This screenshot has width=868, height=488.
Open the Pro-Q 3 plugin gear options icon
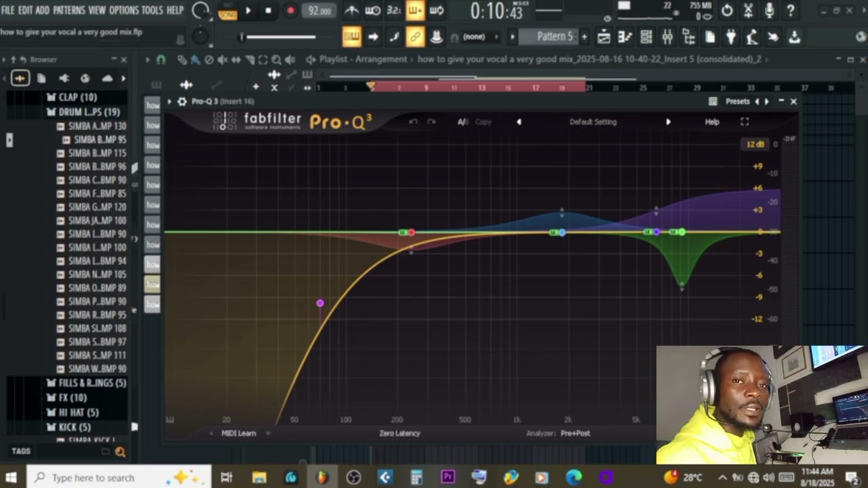click(x=182, y=102)
